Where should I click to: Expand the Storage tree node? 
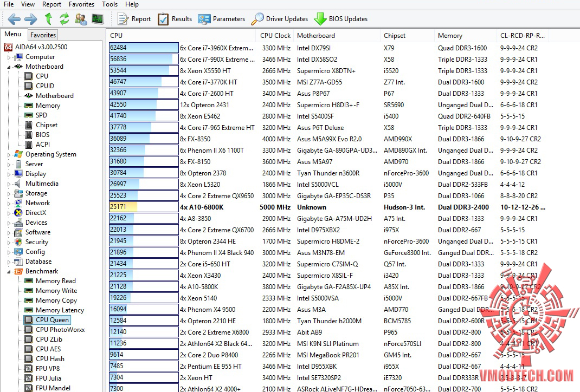[9, 194]
